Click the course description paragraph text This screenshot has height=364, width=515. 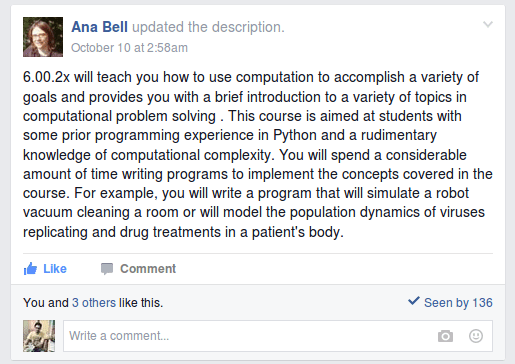tap(257, 155)
